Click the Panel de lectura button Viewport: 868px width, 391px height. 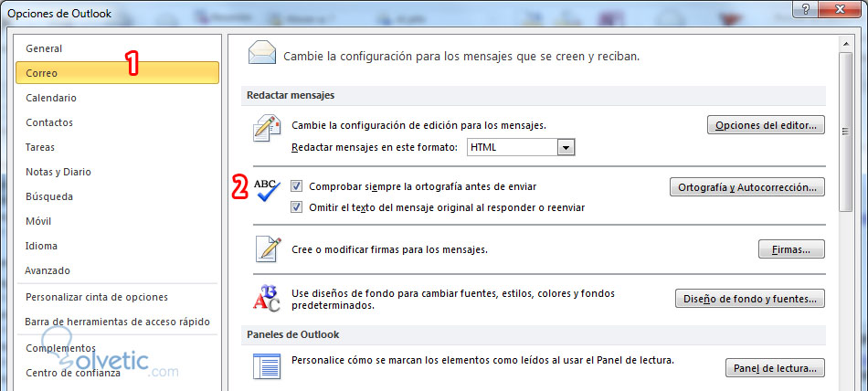tap(775, 368)
